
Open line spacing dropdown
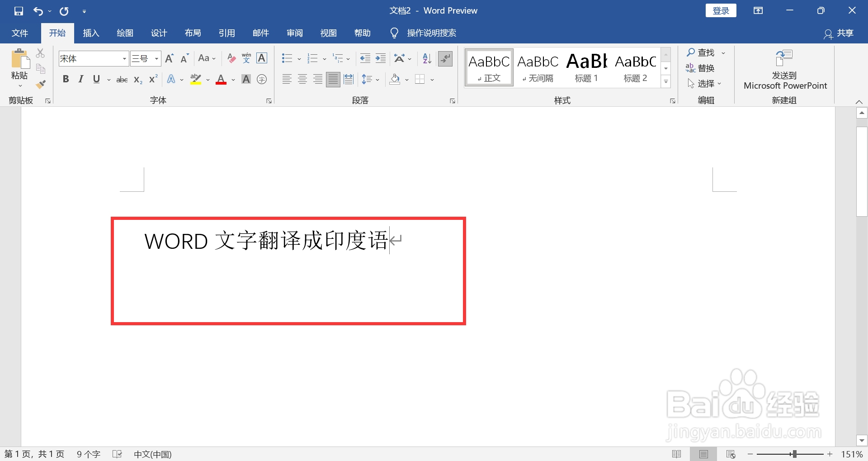371,80
